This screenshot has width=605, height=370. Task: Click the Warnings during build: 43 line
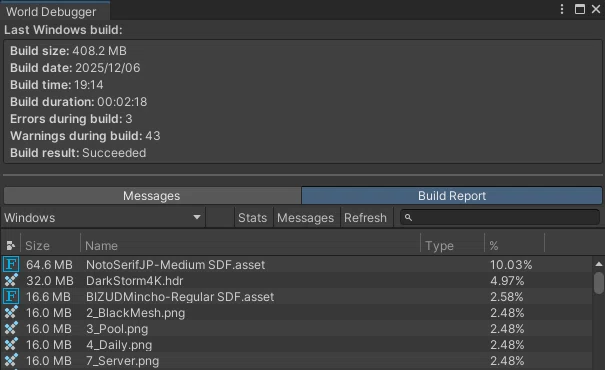[x=85, y=135]
